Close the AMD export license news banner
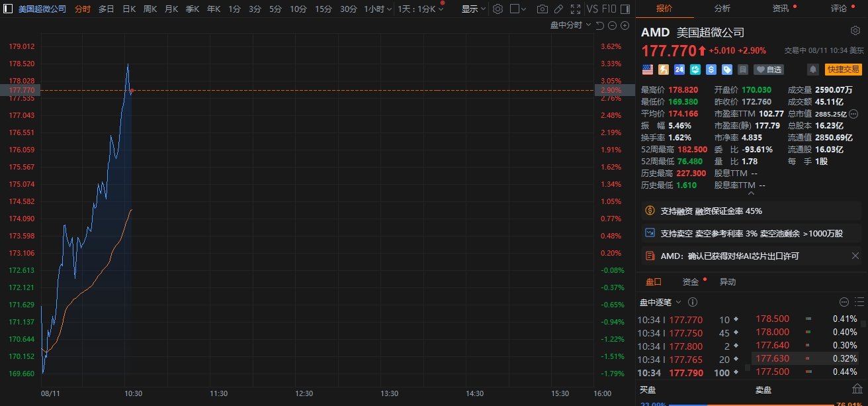Viewport: 868px width, 406px height. (855, 256)
